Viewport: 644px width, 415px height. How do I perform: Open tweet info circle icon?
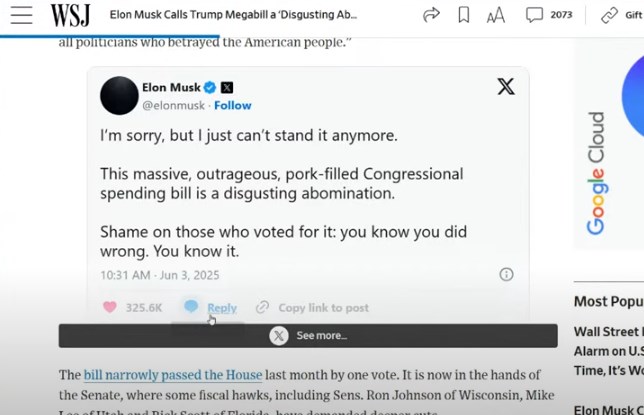(x=506, y=274)
